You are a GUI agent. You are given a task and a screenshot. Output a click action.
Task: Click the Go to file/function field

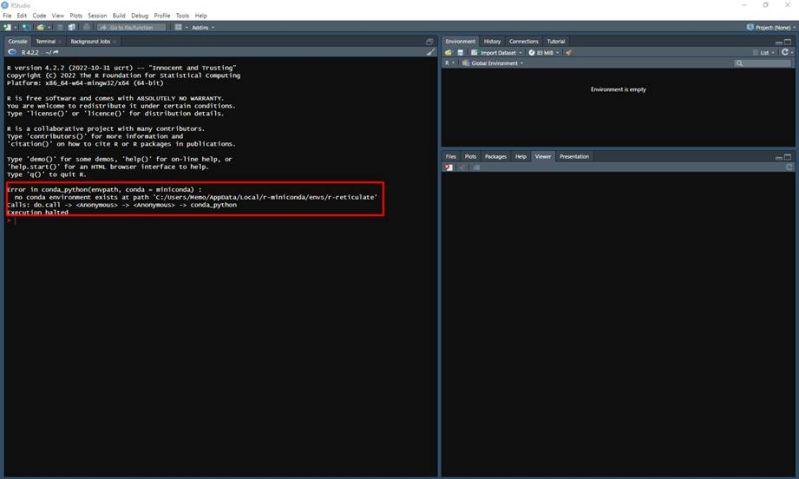[x=131, y=28]
